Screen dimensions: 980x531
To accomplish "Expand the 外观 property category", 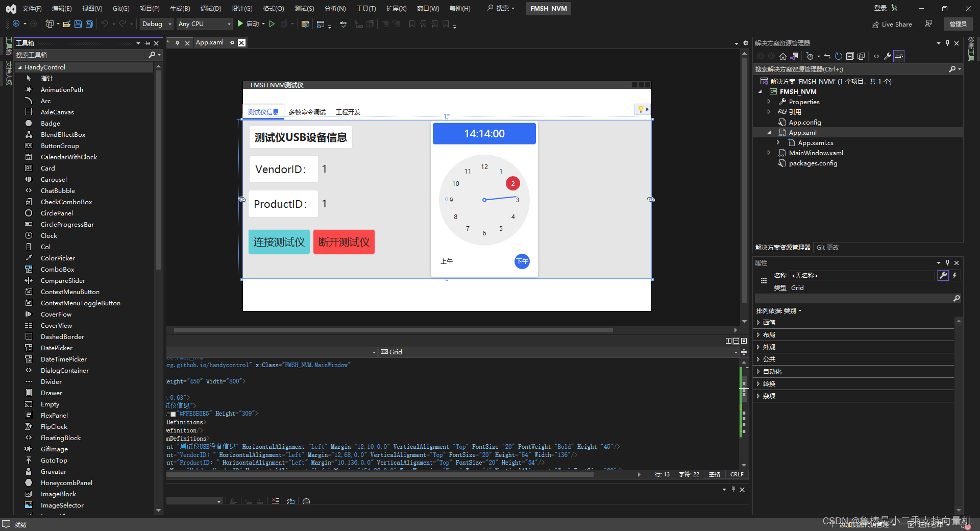I will pyautogui.click(x=758, y=347).
